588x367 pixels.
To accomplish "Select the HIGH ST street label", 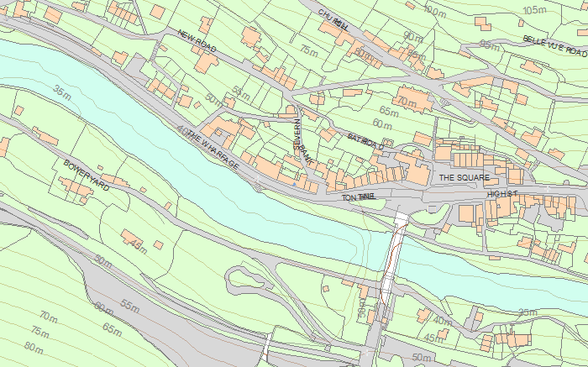I will click(502, 194).
